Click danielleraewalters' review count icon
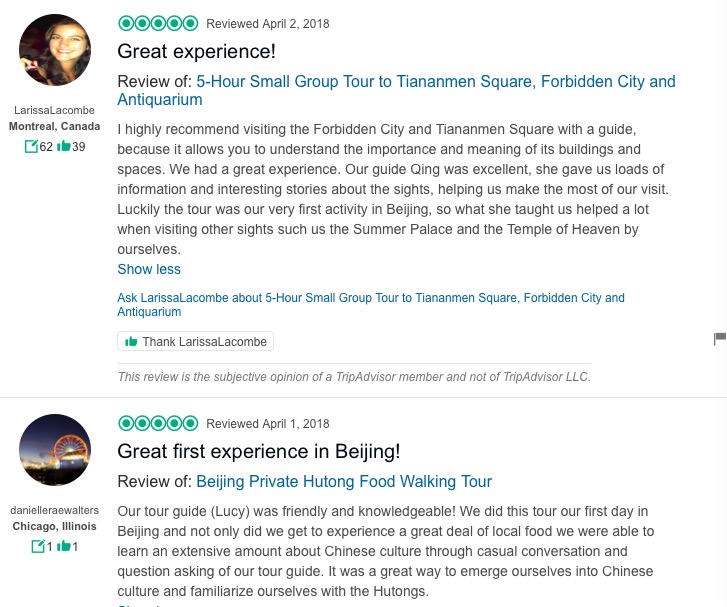This screenshot has width=727, height=607. [x=38, y=546]
